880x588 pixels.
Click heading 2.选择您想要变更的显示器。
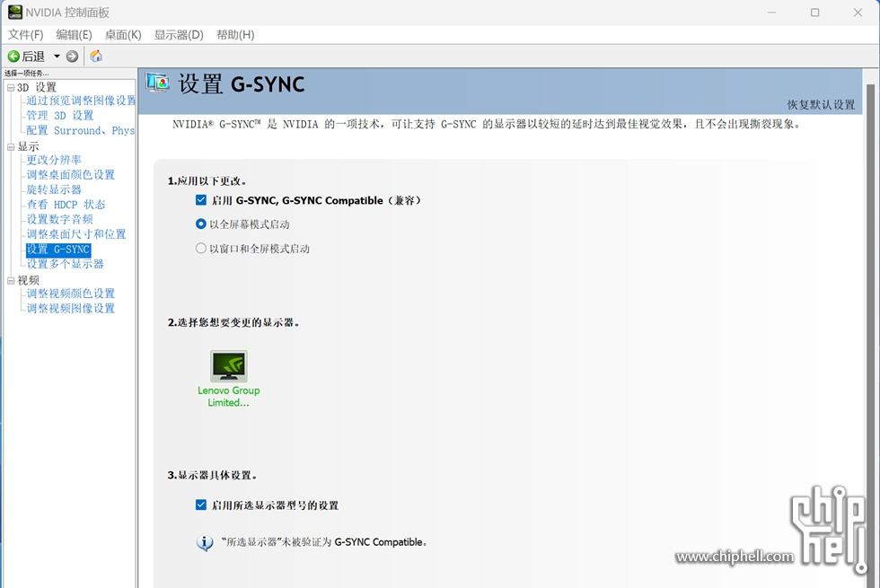point(233,322)
